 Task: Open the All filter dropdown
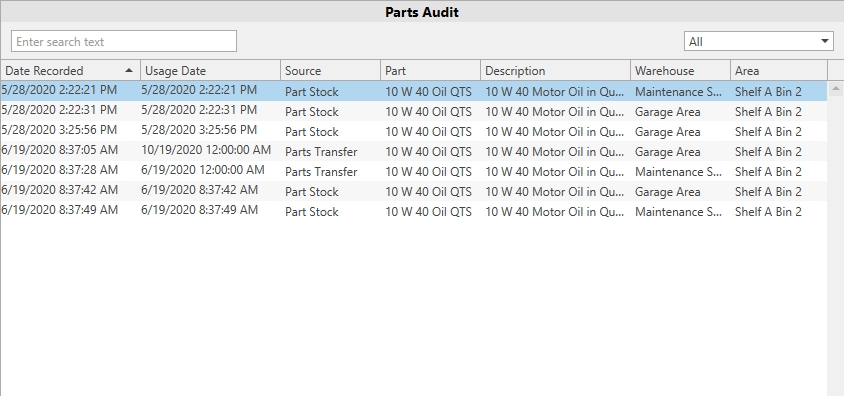[x=759, y=41]
